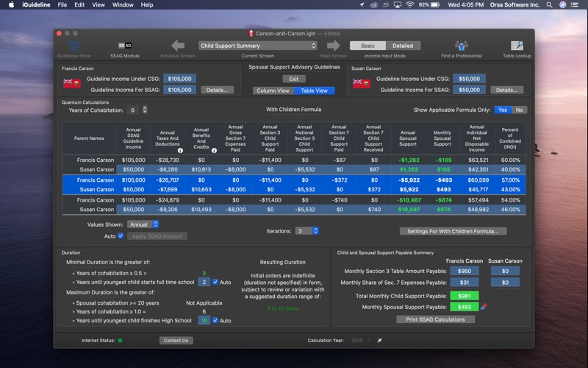The height and width of the screenshot is (368, 588).
Task: Open AirPlay display menu icon
Action: [398, 5]
